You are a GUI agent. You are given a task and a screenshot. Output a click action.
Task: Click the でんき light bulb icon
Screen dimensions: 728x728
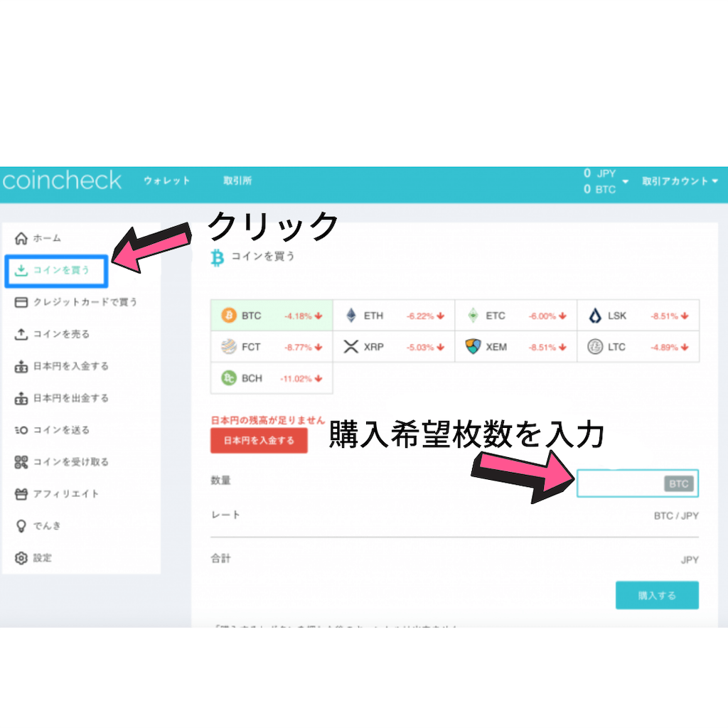coord(21,525)
